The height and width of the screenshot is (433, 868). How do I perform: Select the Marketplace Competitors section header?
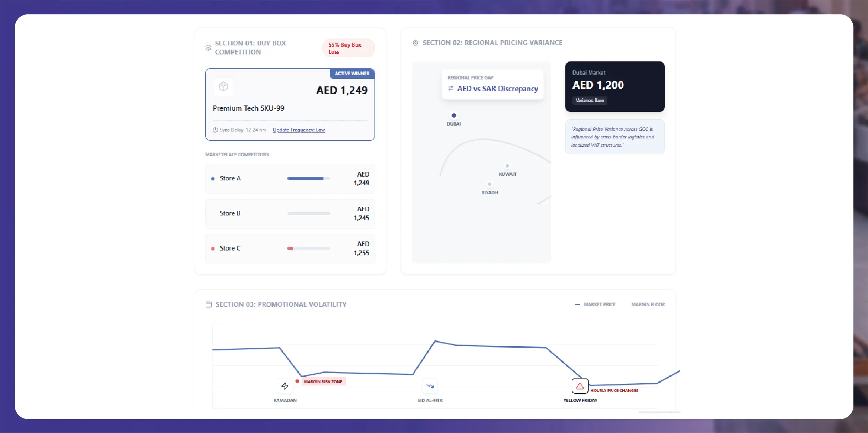click(236, 155)
